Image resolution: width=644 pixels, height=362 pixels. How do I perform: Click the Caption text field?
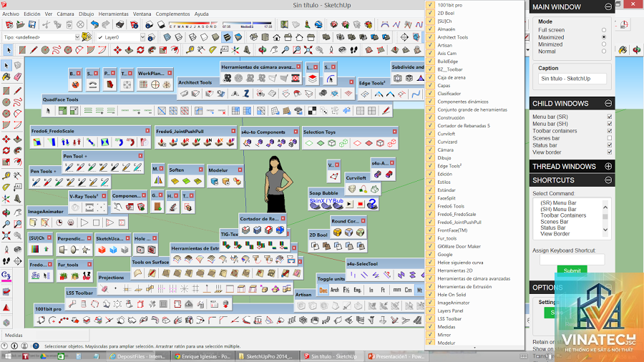(572, 79)
